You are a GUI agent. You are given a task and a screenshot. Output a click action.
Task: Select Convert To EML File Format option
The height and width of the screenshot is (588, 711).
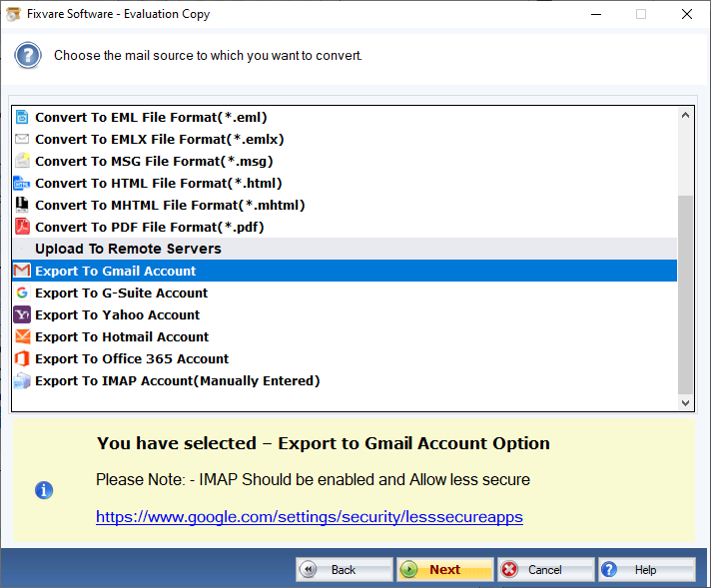pyautogui.click(x=345, y=117)
